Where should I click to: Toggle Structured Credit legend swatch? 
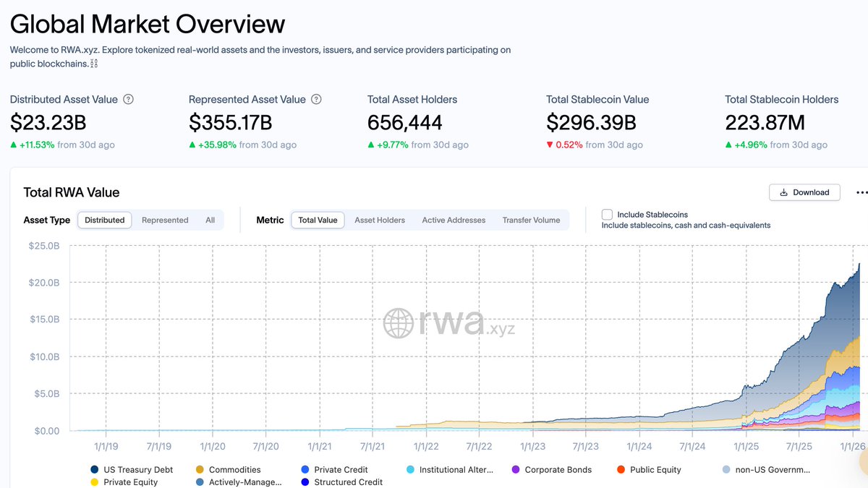pyautogui.click(x=306, y=481)
